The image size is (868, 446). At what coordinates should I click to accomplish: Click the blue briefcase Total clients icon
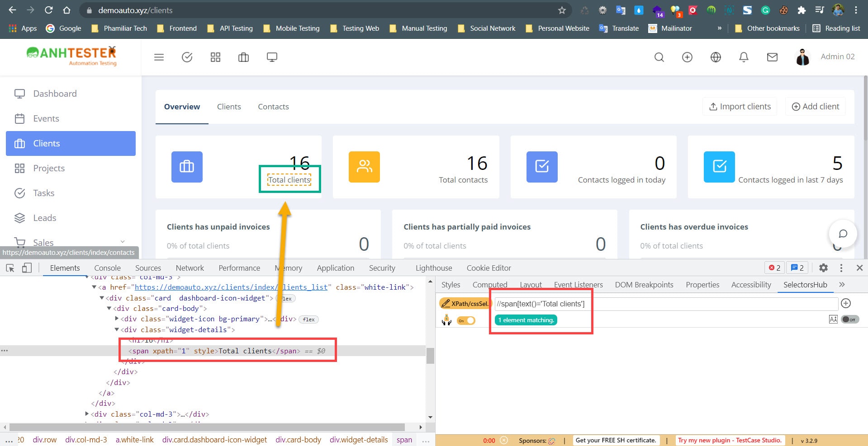[x=187, y=167]
